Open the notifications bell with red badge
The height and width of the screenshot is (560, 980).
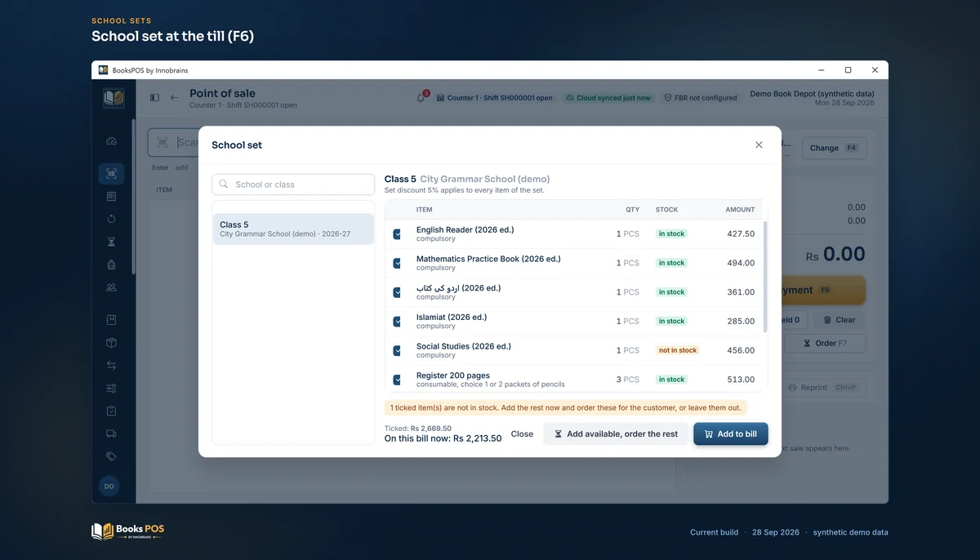421,97
